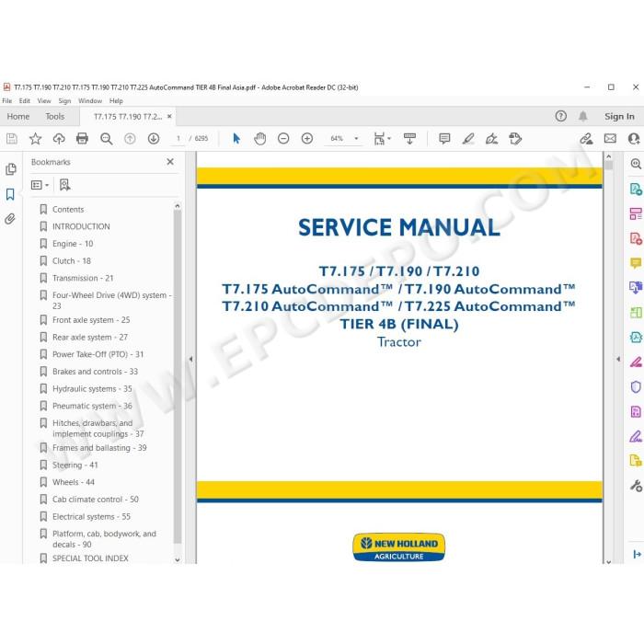This screenshot has height=644, width=644.
Task: Open the File menu
Action: pos(7,100)
